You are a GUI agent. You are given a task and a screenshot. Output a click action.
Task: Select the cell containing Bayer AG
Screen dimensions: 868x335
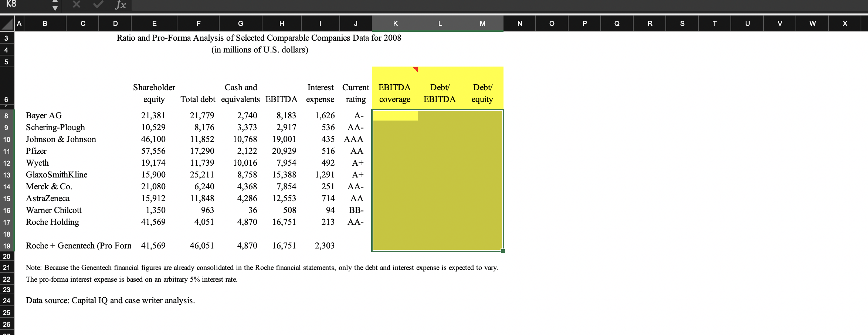pyautogui.click(x=44, y=115)
